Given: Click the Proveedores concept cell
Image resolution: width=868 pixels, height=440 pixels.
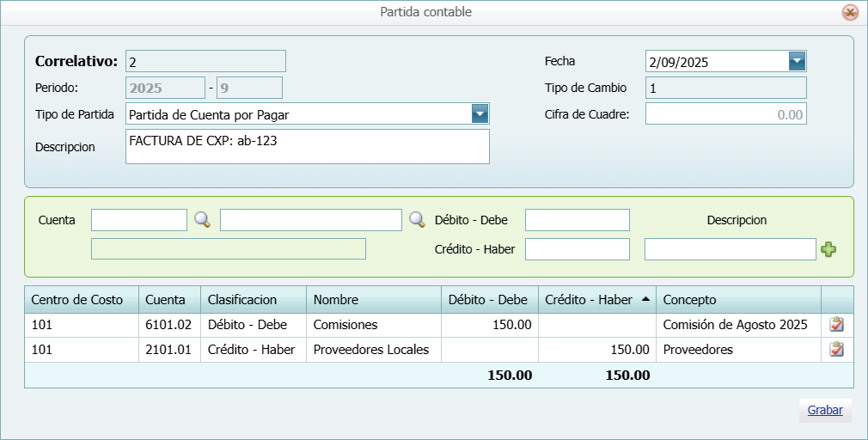Looking at the screenshot, I should click(x=738, y=350).
